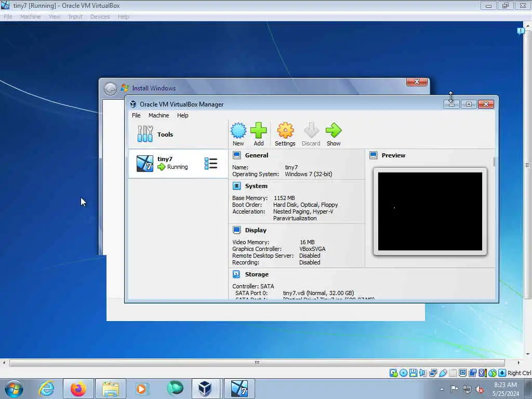This screenshot has width=532, height=399.
Task: Click the Action Center flag tray icon
Action: [x=454, y=389]
